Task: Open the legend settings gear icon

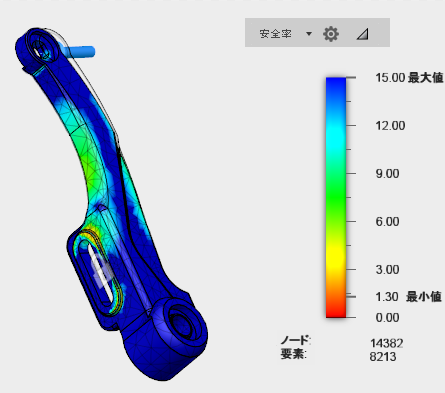Action: 331,34
